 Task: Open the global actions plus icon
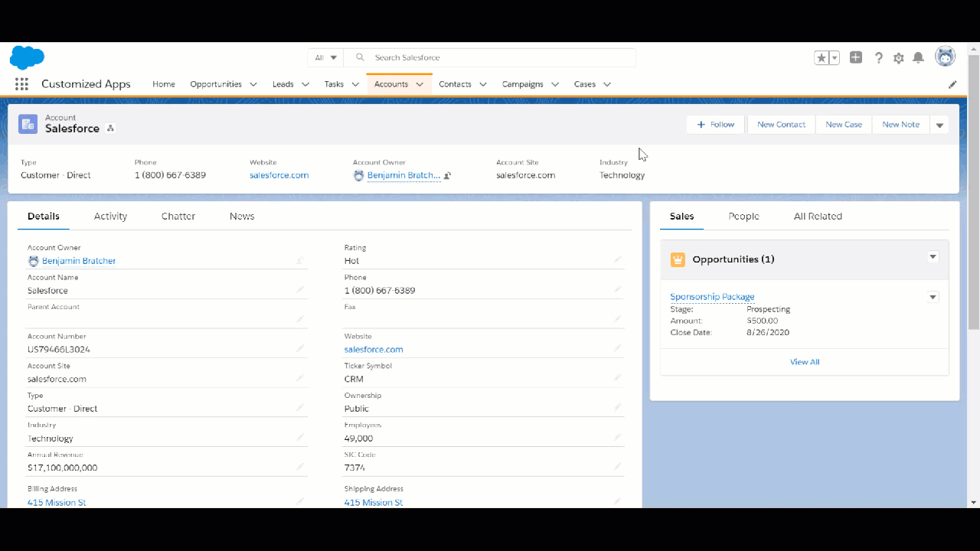pyautogui.click(x=856, y=57)
